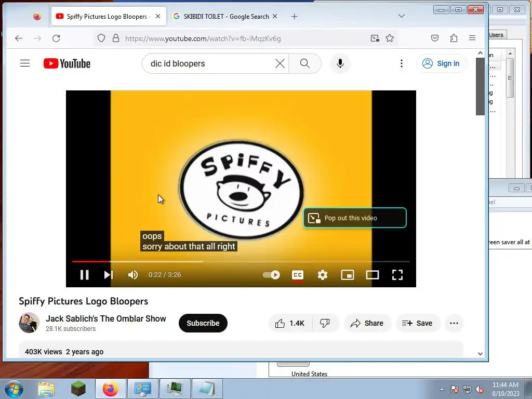Save to Pocket icon
Image resolution: width=532 pixels, height=399 pixels.
pyautogui.click(x=435, y=38)
